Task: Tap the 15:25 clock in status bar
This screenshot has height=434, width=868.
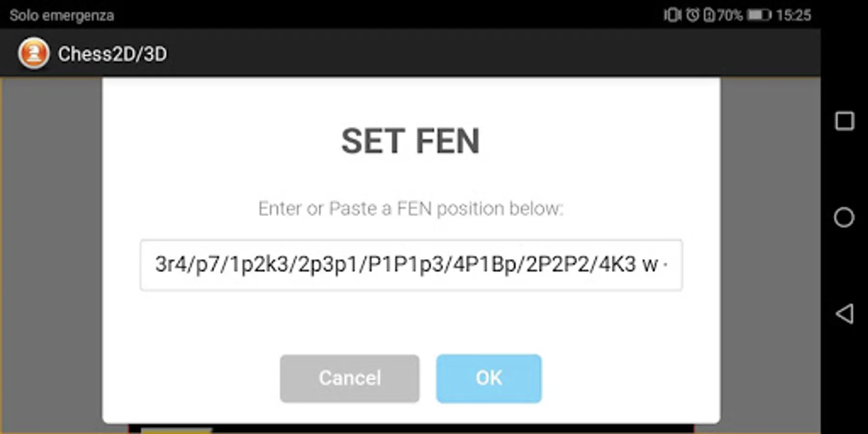Action: click(794, 15)
